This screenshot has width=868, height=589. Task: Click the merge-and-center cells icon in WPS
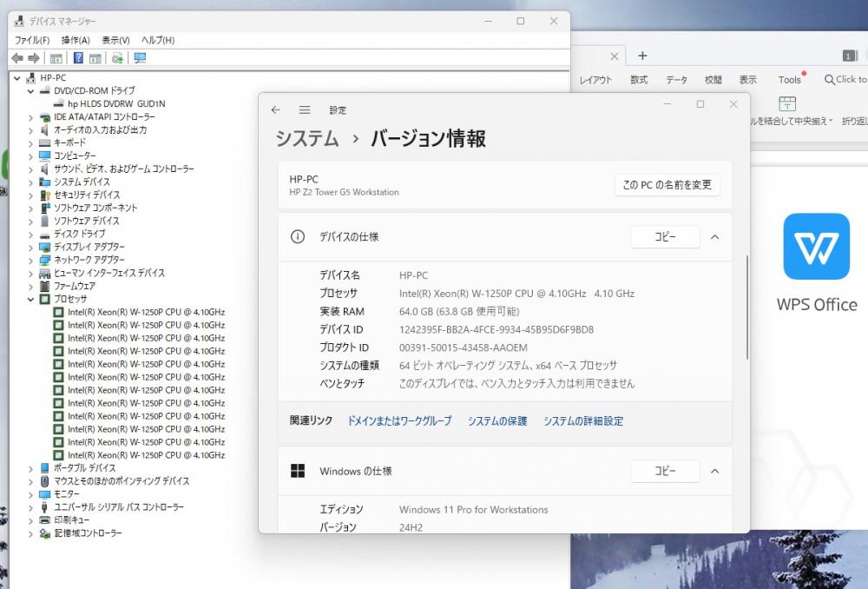787,103
